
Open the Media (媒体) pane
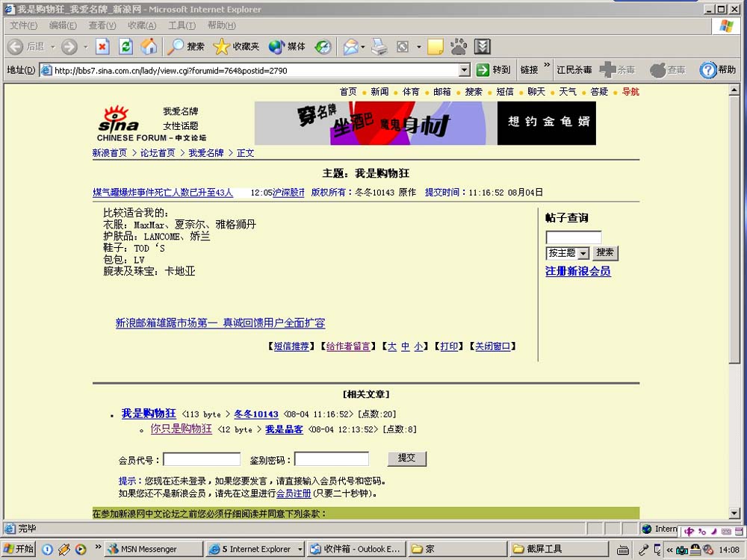pyautogui.click(x=287, y=46)
